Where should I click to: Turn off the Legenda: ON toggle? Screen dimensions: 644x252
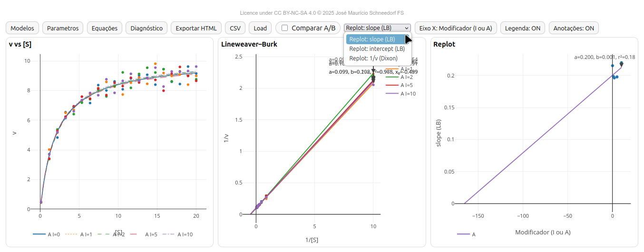coord(523,28)
